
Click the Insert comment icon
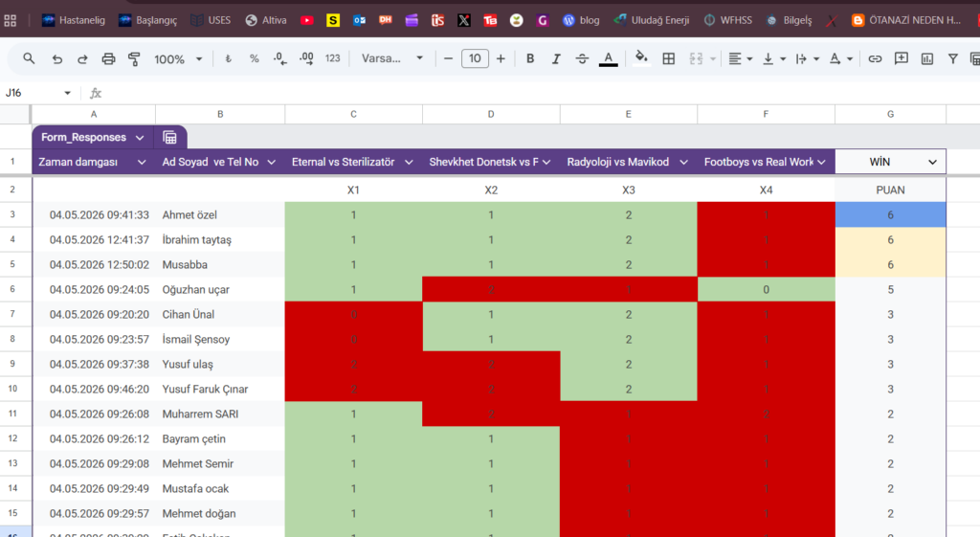click(x=902, y=58)
